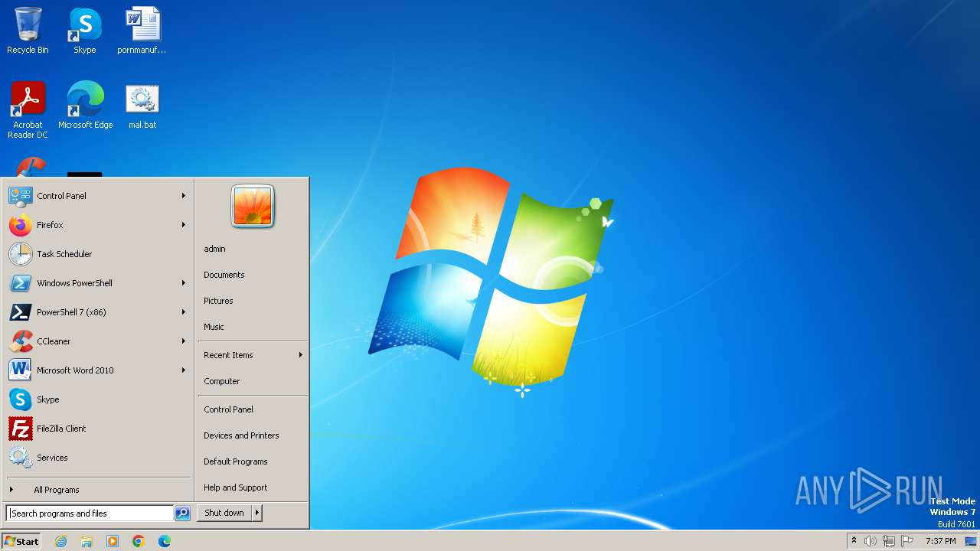The image size is (980, 551).
Task: Click the Shut down button
Action: click(x=224, y=514)
